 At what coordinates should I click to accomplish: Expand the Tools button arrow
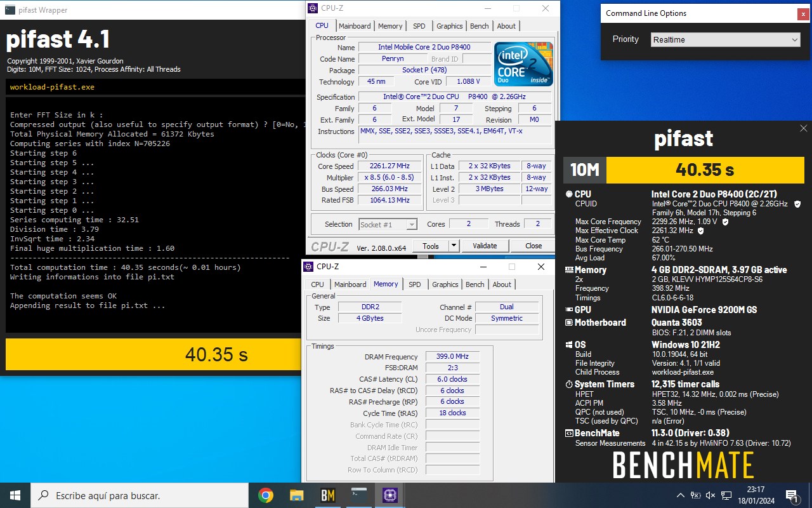click(x=454, y=246)
